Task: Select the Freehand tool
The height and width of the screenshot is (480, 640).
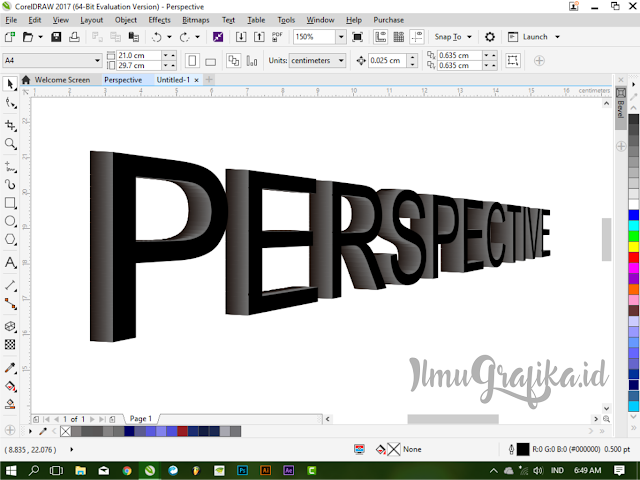Action: click(x=10, y=167)
